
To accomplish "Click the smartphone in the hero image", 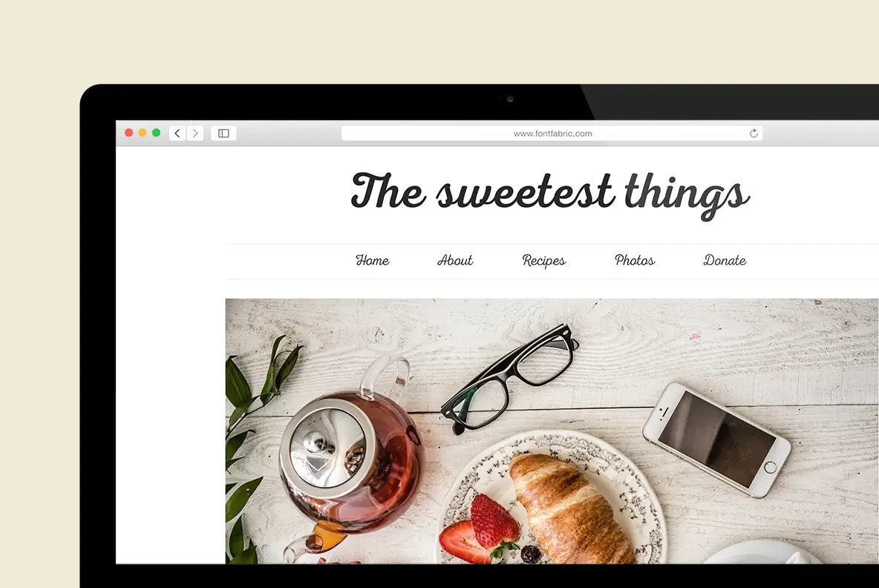I will [716, 440].
